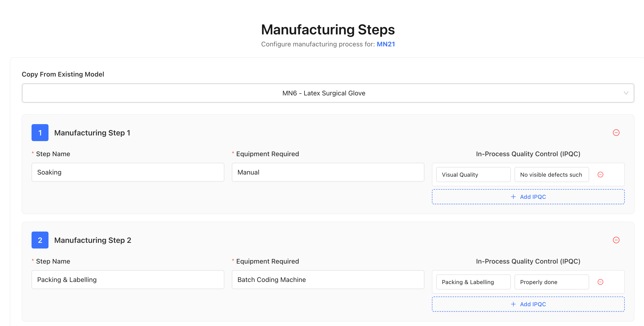This screenshot has height=326, width=644.
Task: Delete the Visual Quality IPQC entry
Action: [x=600, y=174]
